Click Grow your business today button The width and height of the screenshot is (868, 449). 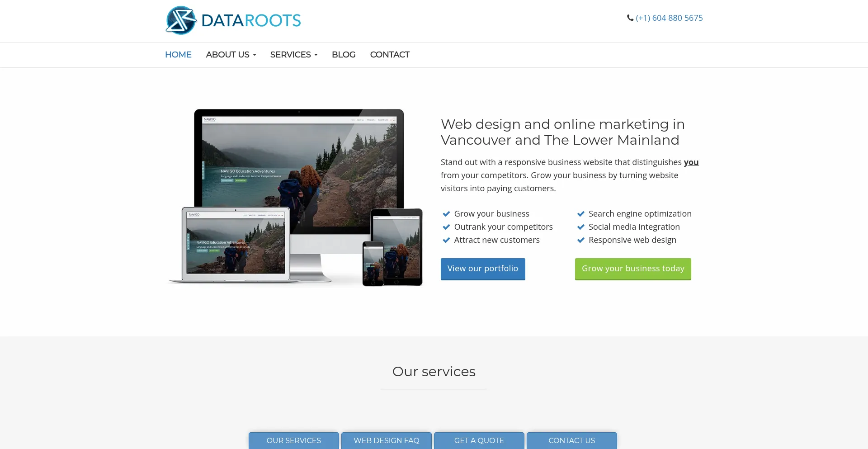tap(633, 269)
